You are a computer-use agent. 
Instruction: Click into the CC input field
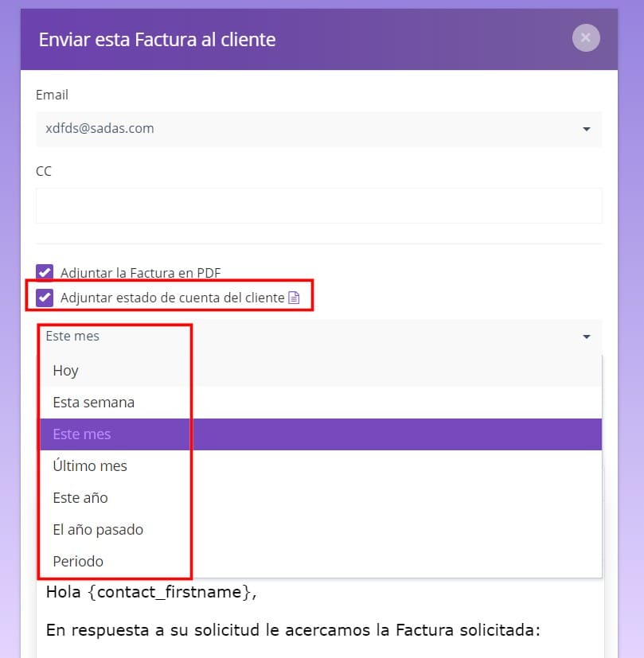click(x=319, y=205)
